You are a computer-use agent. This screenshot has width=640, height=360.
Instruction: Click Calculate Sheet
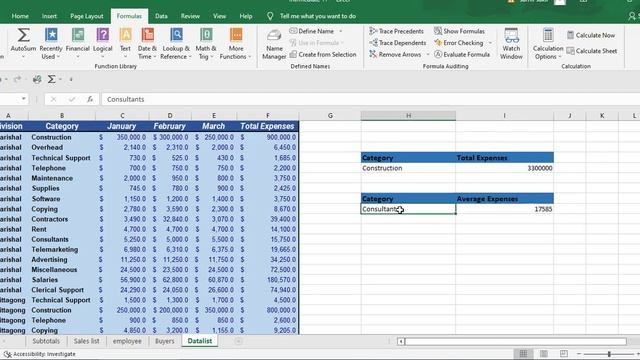592,51
